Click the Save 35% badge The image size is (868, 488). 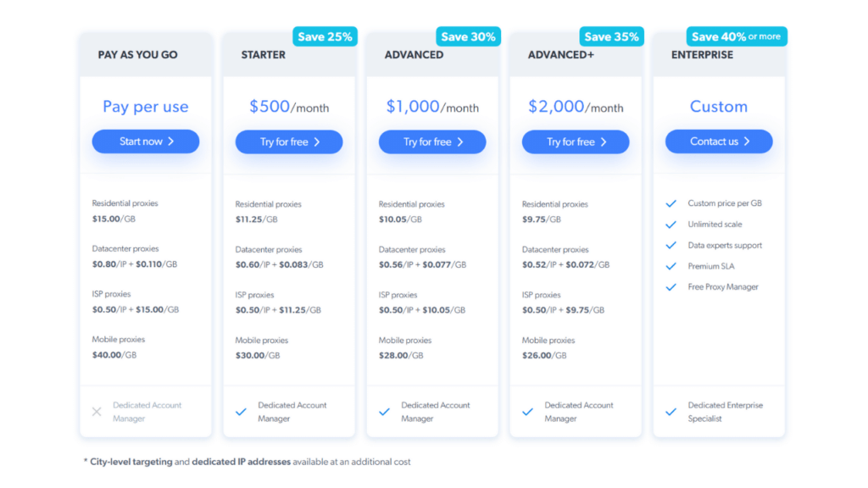[x=612, y=37]
